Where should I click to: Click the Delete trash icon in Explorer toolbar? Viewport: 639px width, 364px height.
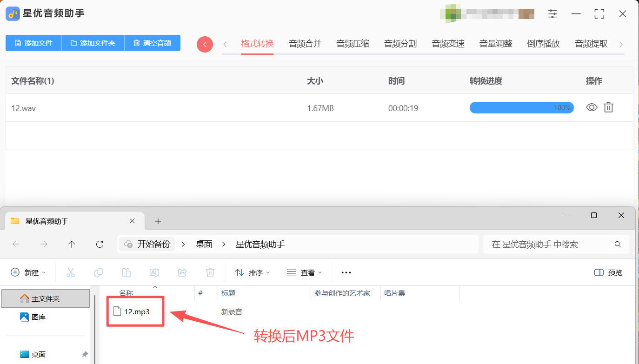(x=210, y=272)
